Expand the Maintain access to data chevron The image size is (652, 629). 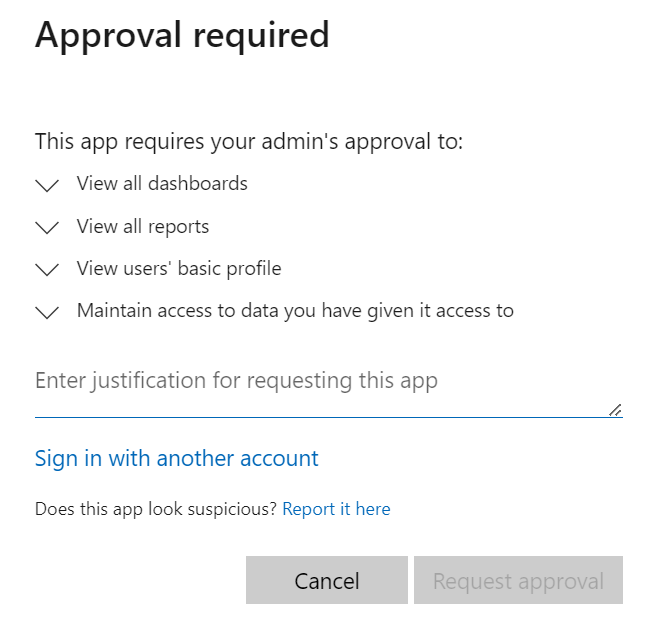pos(47,312)
